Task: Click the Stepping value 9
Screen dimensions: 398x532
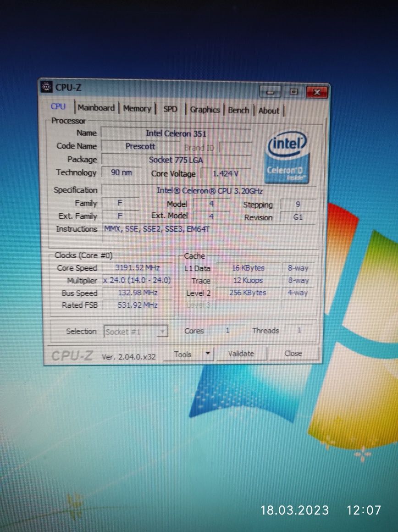Action: [298, 204]
